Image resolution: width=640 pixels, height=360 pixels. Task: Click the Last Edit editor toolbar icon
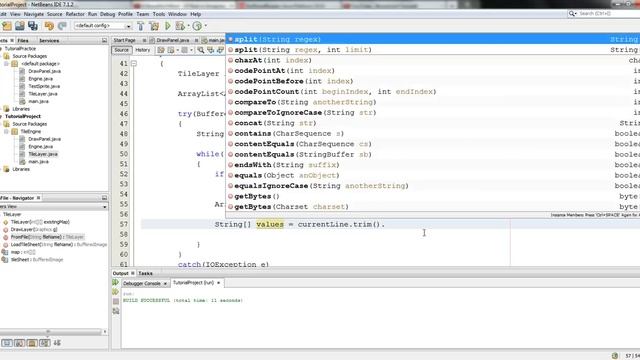(161, 50)
